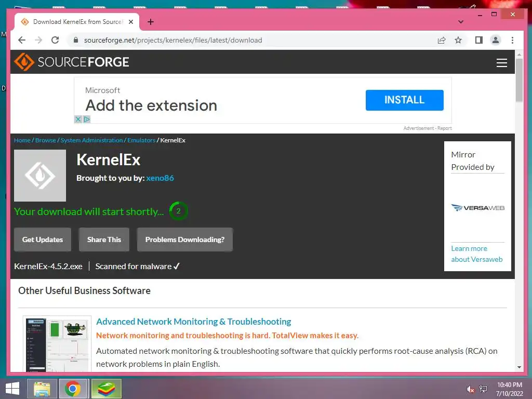Open System Administration breadcrumb
Image resolution: width=532 pixels, height=399 pixels.
point(91,140)
